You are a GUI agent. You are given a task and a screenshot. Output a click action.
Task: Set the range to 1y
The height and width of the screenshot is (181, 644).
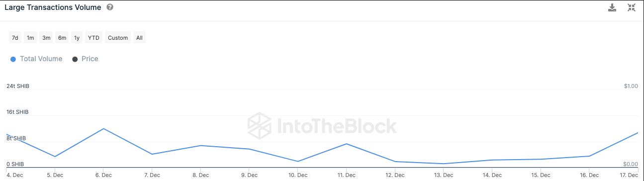[77, 38]
